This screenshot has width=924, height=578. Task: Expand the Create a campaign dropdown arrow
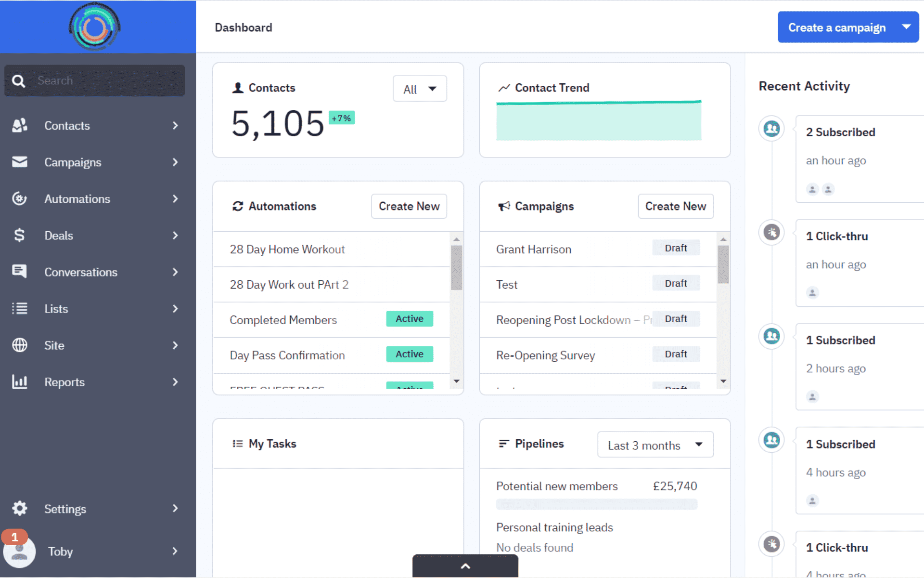click(907, 27)
